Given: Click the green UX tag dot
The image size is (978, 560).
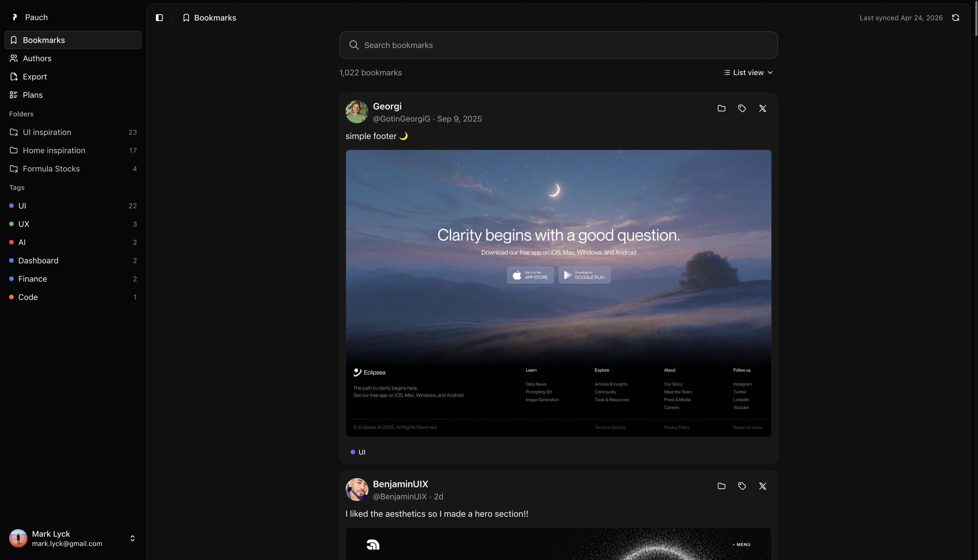Looking at the screenshot, I should [x=11, y=224].
